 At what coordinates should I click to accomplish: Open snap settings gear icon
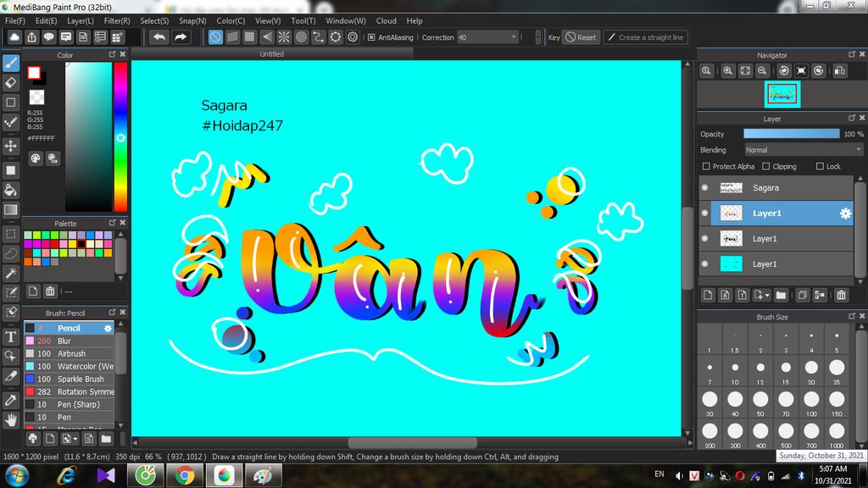pos(353,37)
